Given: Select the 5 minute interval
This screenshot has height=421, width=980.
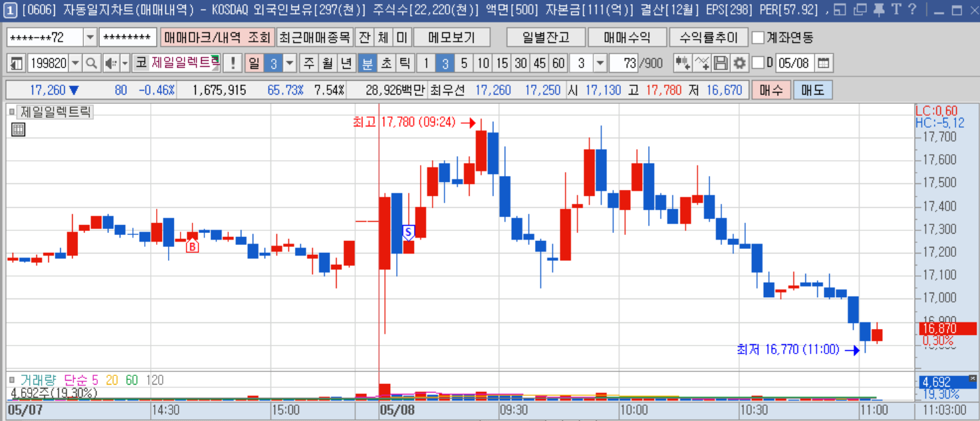Looking at the screenshot, I should tap(464, 64).
